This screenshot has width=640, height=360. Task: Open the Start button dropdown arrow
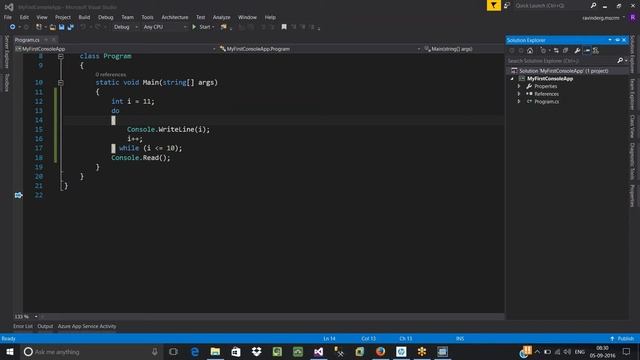click(213, 27)
